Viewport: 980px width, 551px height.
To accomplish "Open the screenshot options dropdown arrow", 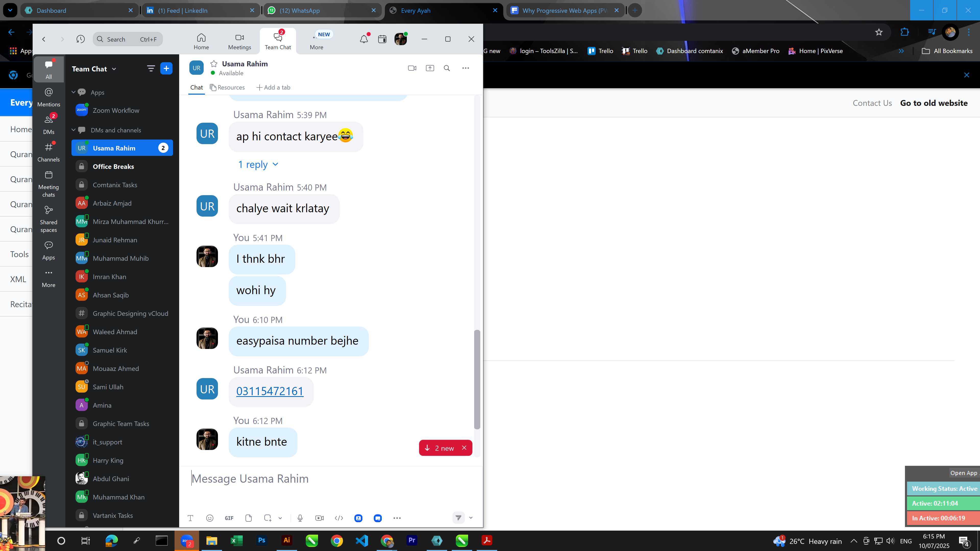I will coord(280,518).
